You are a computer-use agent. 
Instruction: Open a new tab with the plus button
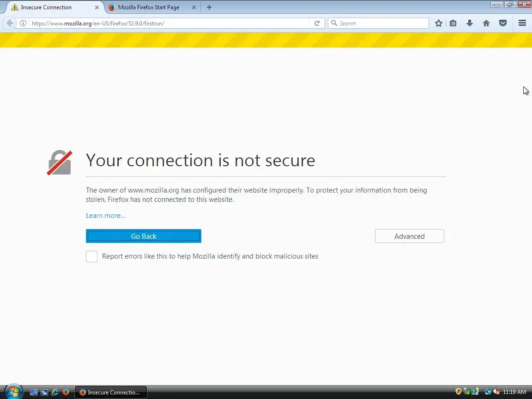tap(209, 7)
